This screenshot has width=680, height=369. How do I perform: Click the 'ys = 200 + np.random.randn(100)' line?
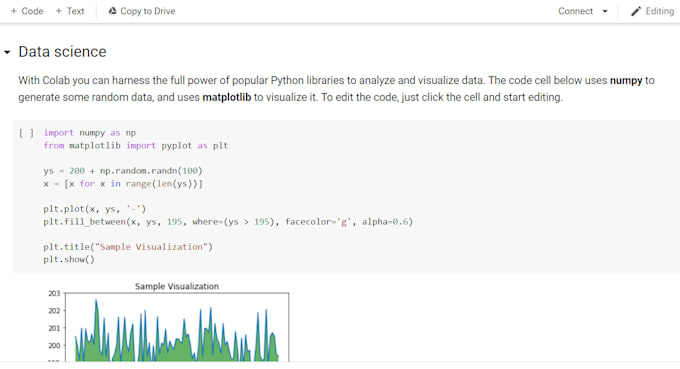coord(123,171)
